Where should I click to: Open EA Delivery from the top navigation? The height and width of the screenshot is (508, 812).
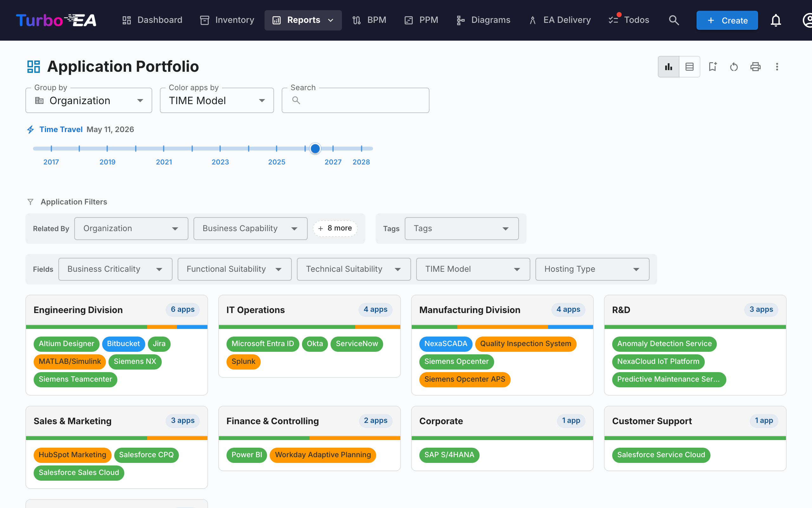(x=560, y=20)
